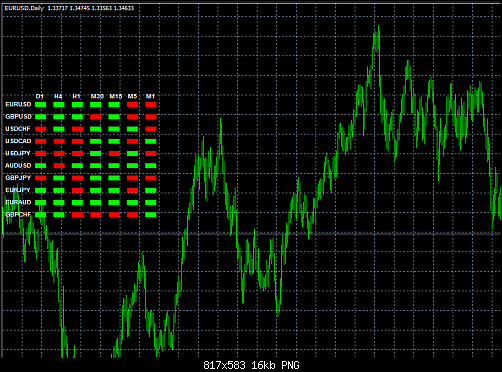The width and height of the screenshot is (502, 372).
Task: Click the red GBPUSD M30 trend cell
Action: [96, 117]
